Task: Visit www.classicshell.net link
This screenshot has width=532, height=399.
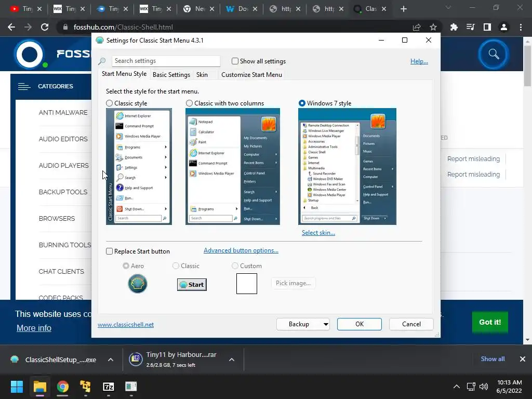Action: 126,325
